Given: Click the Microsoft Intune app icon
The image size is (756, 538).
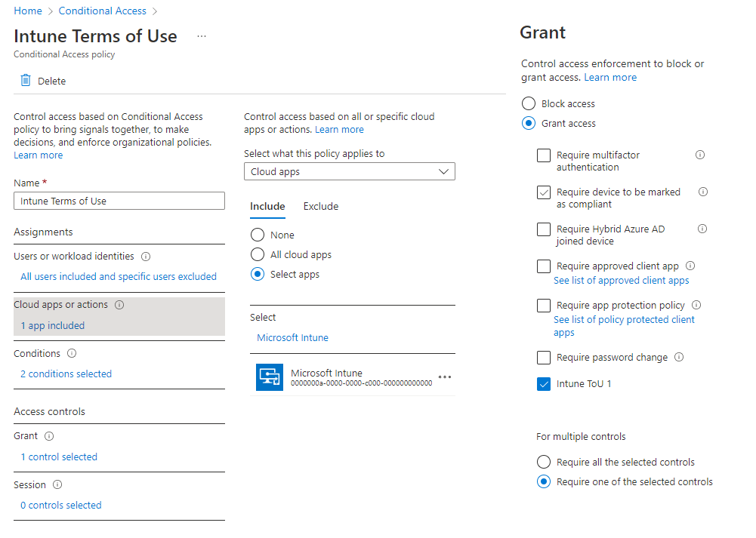Looking at the screenshot, I should [x=270, y=377].
